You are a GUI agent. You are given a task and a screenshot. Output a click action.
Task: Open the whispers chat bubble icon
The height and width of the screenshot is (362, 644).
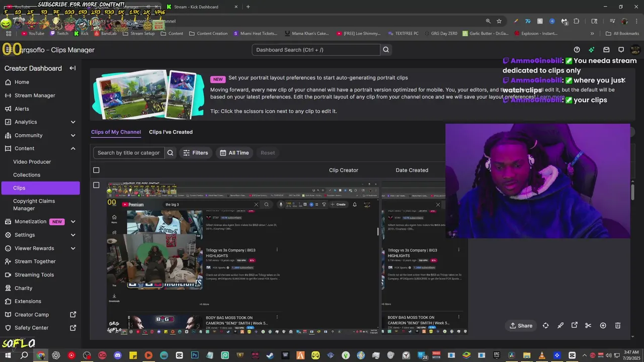click(x=621, y=50)
